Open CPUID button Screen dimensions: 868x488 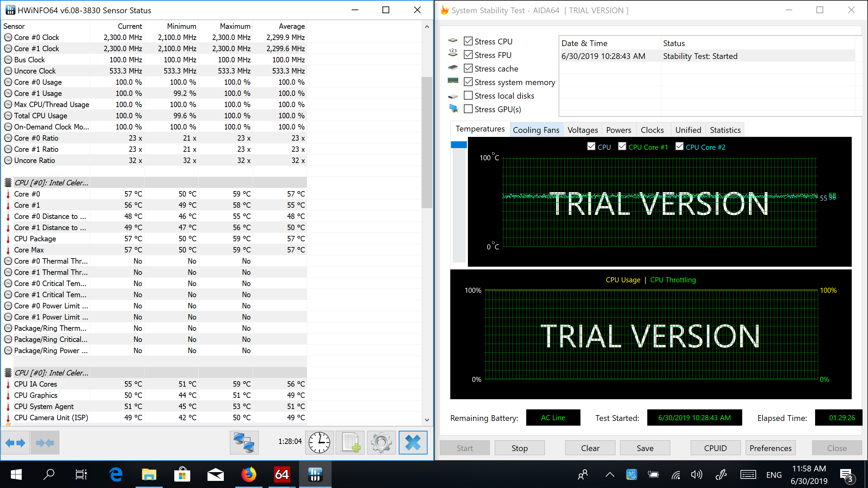pyautogui.click(x=716, y=448)
